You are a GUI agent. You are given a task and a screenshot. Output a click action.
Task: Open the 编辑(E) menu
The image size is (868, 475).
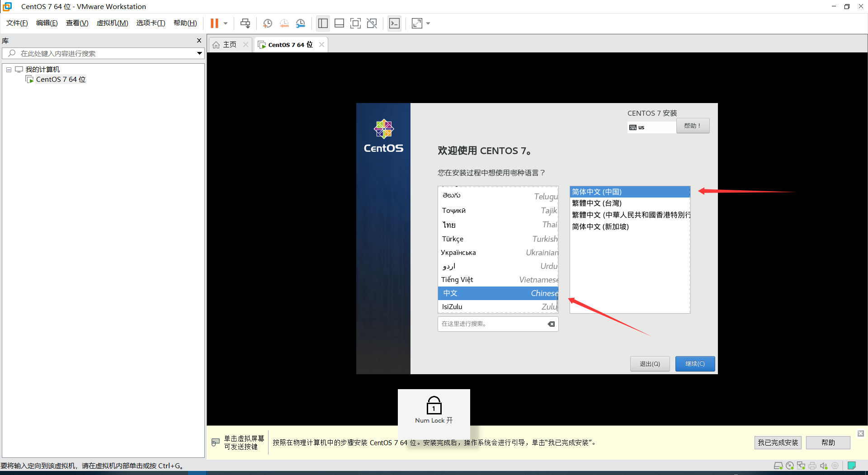47,23
